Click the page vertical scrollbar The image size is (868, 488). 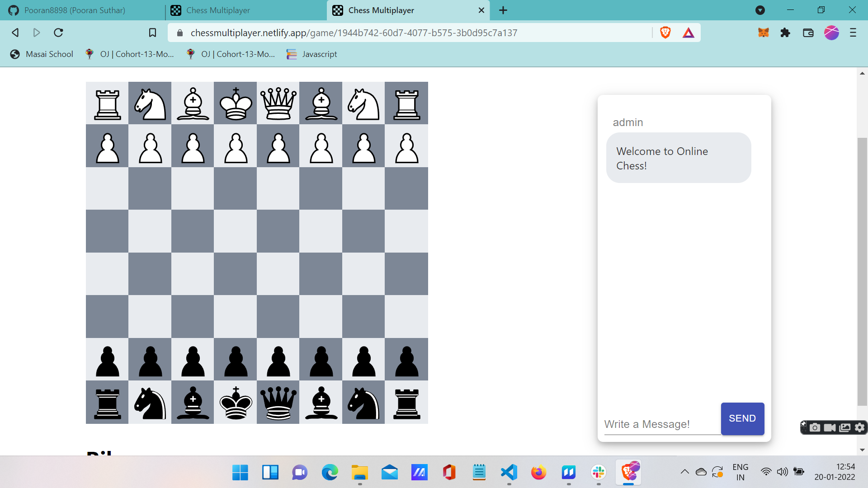(x=862, y=271)
